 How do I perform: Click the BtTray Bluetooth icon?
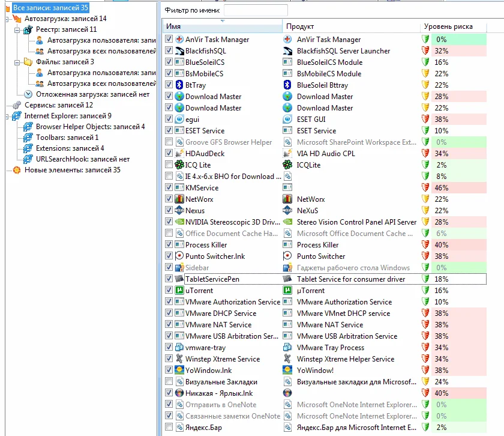(x=179, y=85)
